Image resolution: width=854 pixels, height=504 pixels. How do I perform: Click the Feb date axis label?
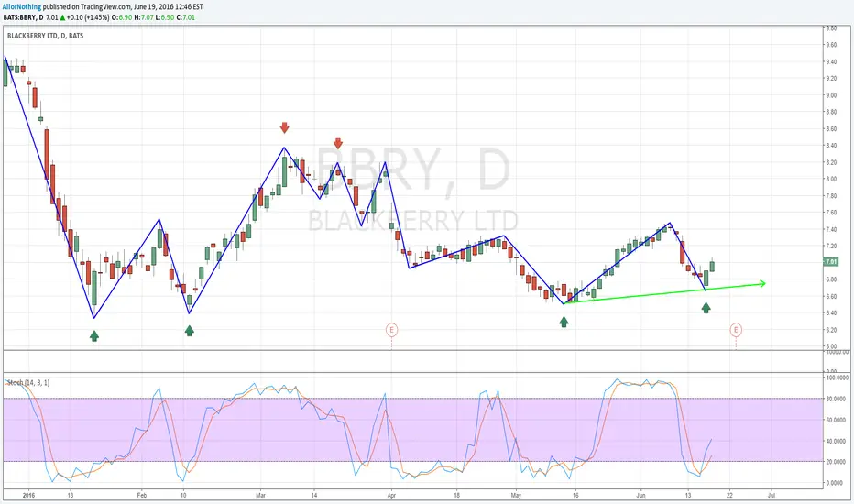pyautogui.click(x=142, y=495)
